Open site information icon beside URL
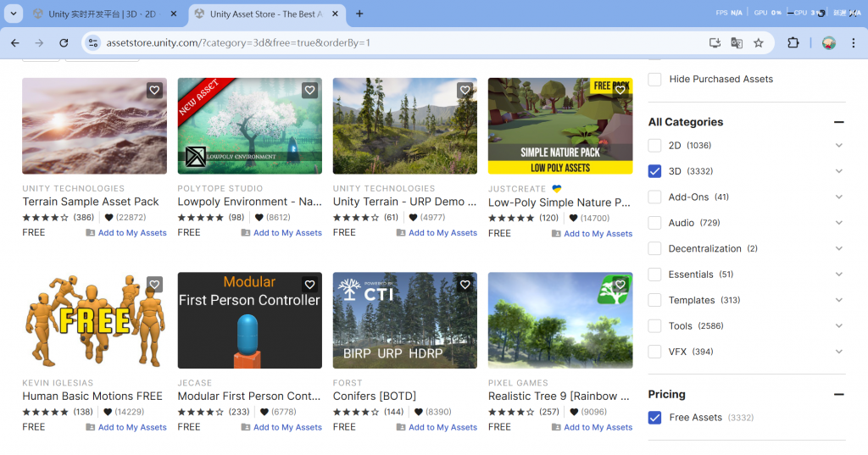 [x=93, y=42]
